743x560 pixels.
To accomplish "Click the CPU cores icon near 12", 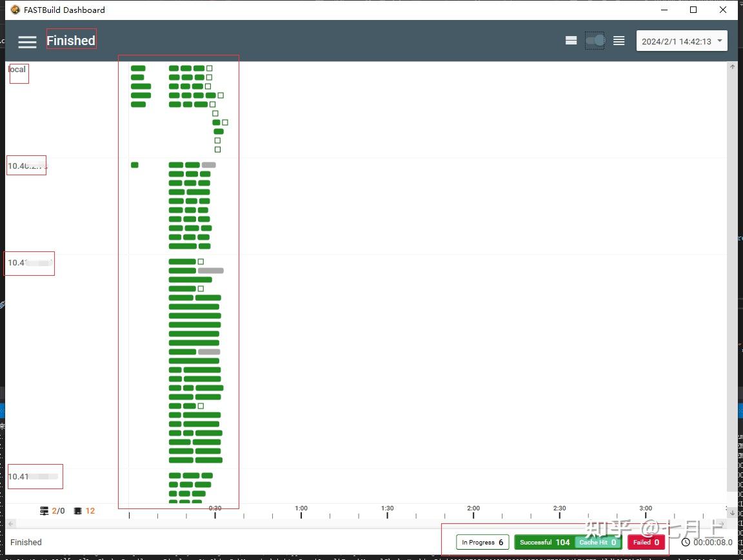I will coord(77,511).
